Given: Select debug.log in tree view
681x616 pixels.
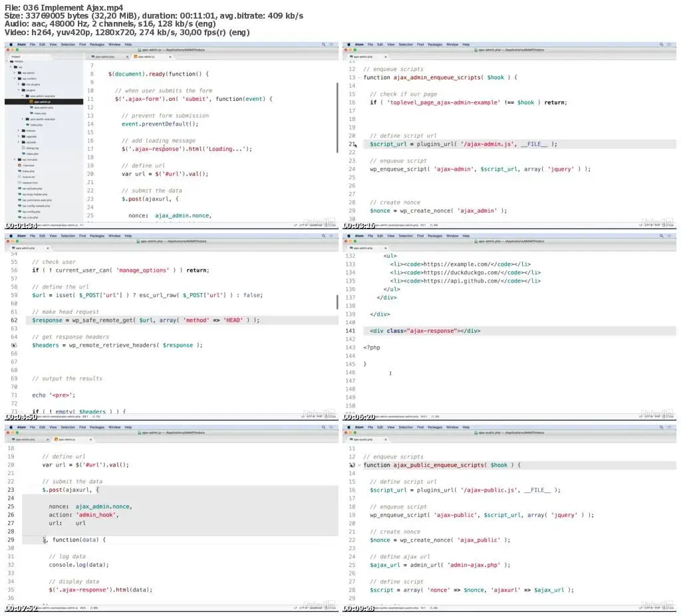Looking at the screenshot, I should tap(33, 148).
